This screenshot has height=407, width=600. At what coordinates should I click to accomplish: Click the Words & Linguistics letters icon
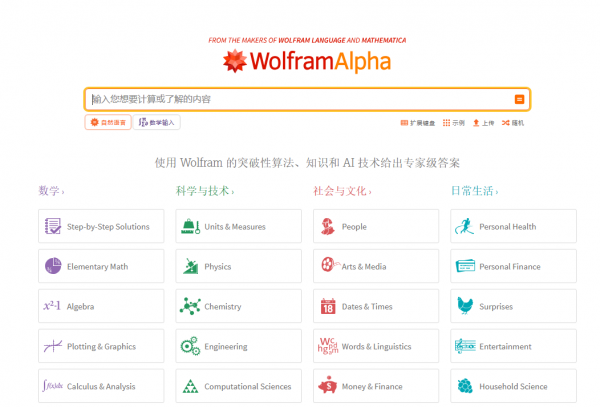328,345
